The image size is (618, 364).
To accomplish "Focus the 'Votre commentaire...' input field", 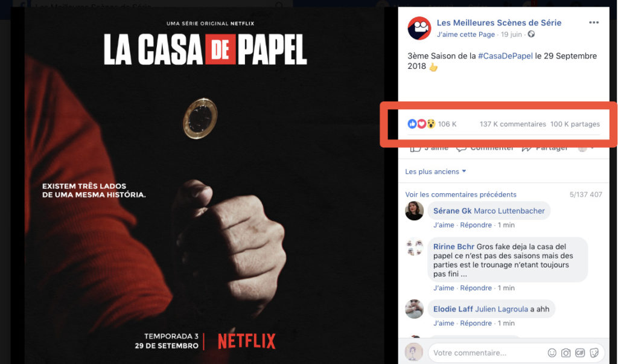I will [487, 353].
